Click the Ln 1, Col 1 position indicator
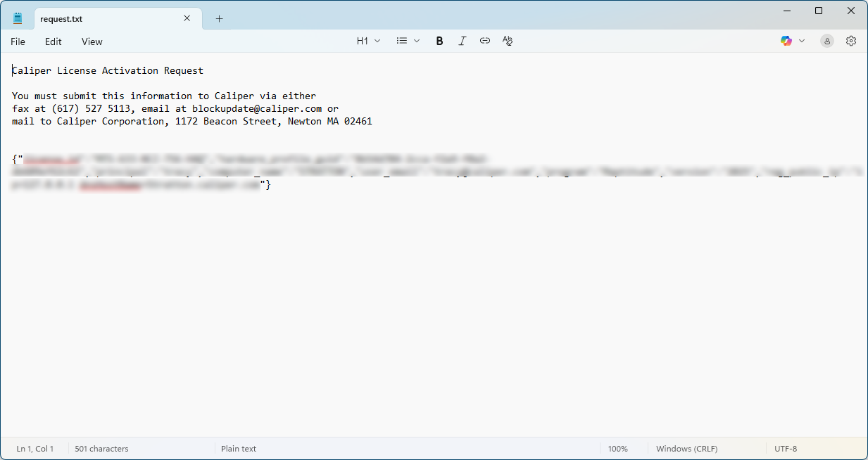 pyautogui.click(x=35, y=449)
